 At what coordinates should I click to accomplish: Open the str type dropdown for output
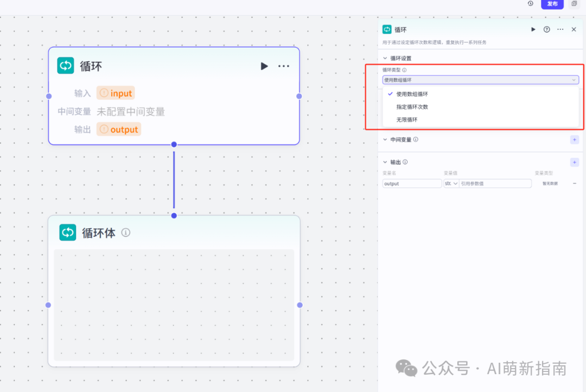451,184
